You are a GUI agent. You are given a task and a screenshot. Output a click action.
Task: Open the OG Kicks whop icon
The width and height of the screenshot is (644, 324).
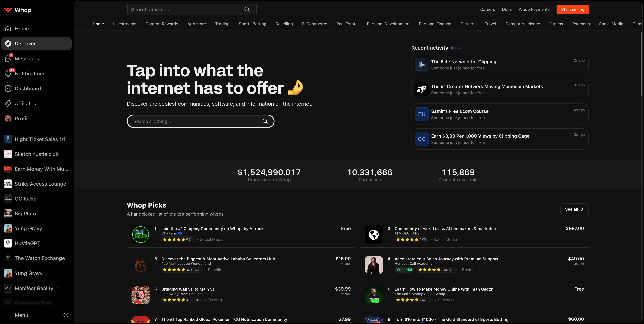8,199
